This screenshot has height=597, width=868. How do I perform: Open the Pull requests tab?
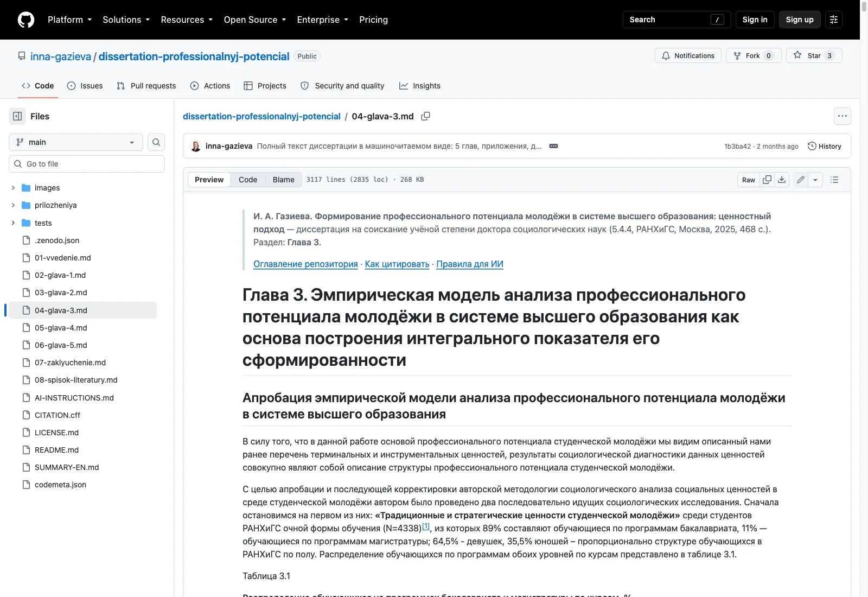146,86
